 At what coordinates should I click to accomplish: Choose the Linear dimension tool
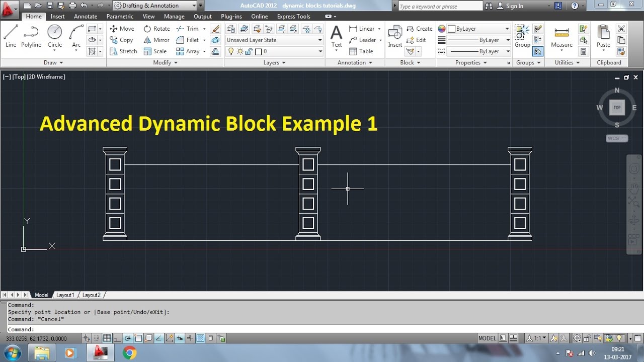coord(362,29)
